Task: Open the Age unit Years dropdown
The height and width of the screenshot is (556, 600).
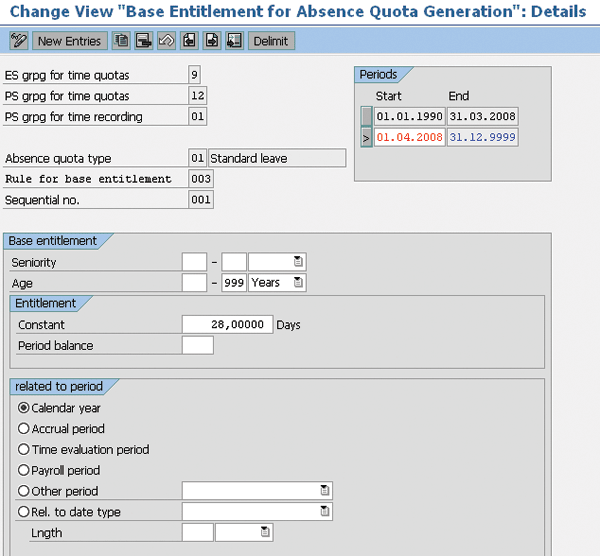Action: [x=299, y=283]
